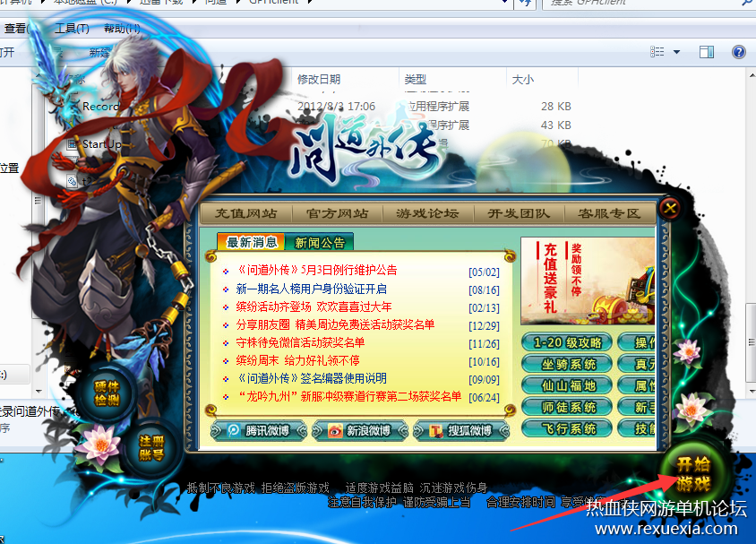Open news 《问道外传》5月3日例行维护公告
756x544 pixels.
(x=317, y=270)
